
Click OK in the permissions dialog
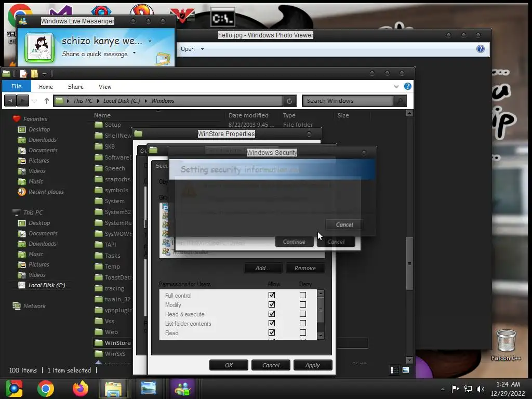tap(229, 365)
